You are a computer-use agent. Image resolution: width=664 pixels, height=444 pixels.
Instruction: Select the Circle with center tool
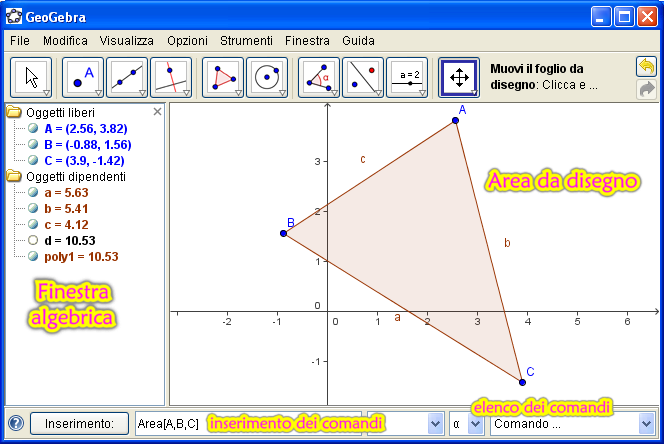point(267,78)
